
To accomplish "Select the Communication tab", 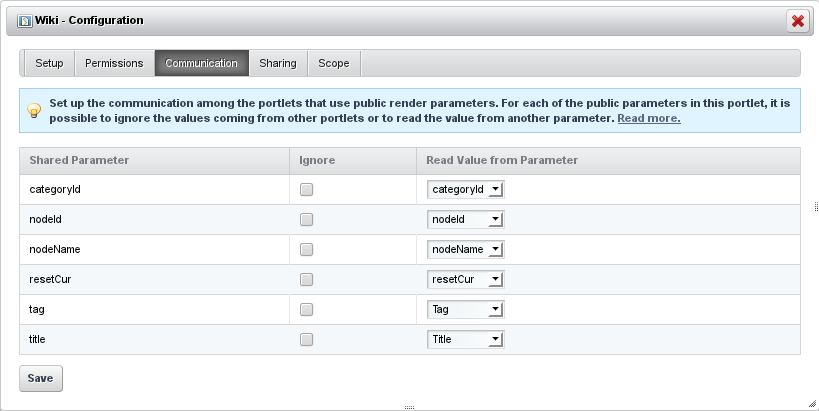I will [x=202, y=63].
